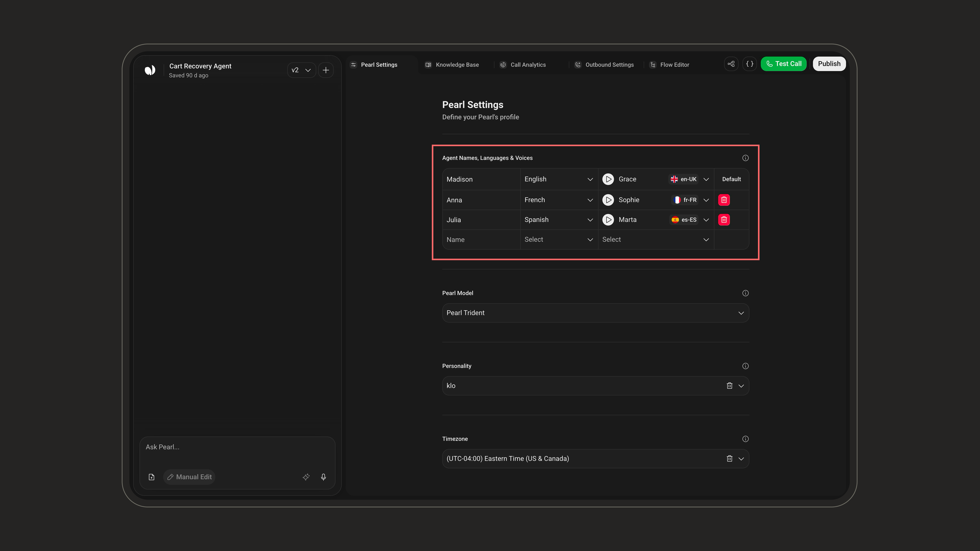Switch to Flow Editor tab

pos(670,65)
